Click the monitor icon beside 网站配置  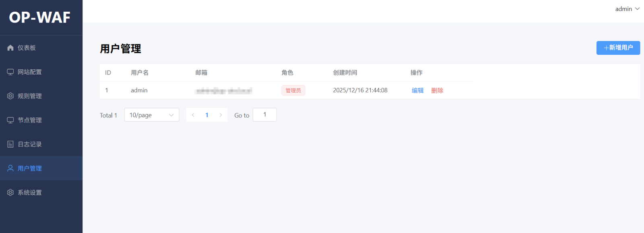coord(10,72)
